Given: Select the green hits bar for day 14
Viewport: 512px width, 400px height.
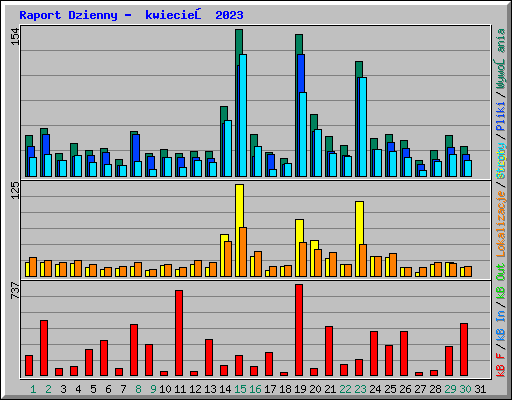Looking at the screenshot, I should click(224, 114).
